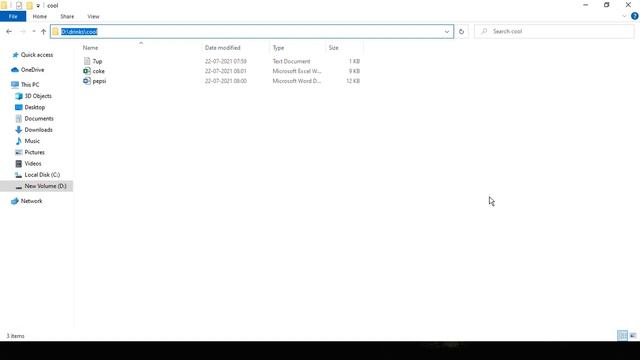This screenshot has height=360, width=640.
Task: Click the Forward navigation arrow
Action: [23, 31]
